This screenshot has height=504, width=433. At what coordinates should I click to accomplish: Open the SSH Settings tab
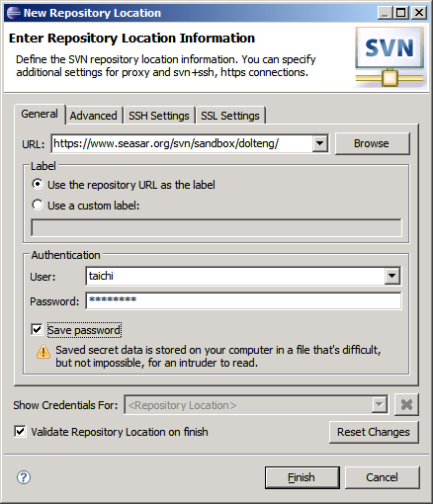point(159,116)
